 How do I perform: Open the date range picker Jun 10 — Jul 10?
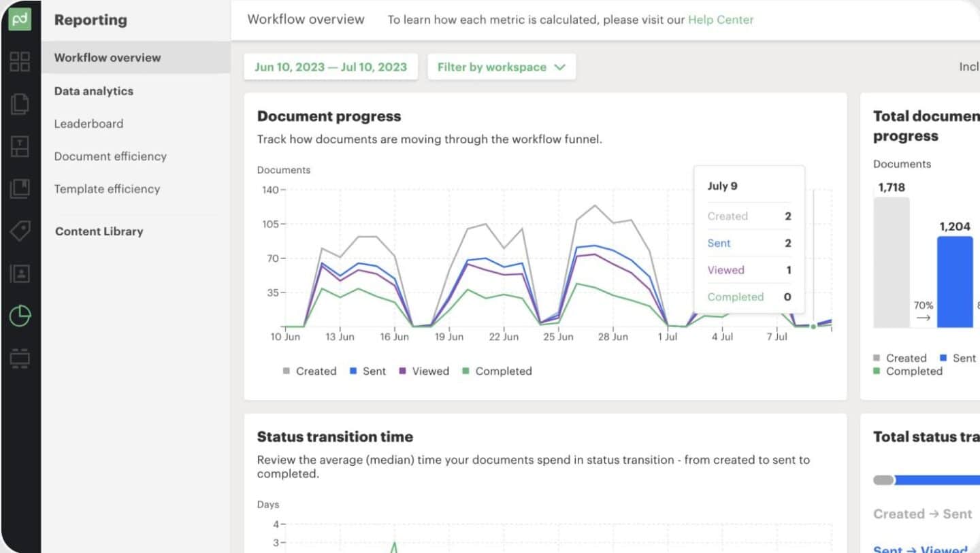coord(330,66)
